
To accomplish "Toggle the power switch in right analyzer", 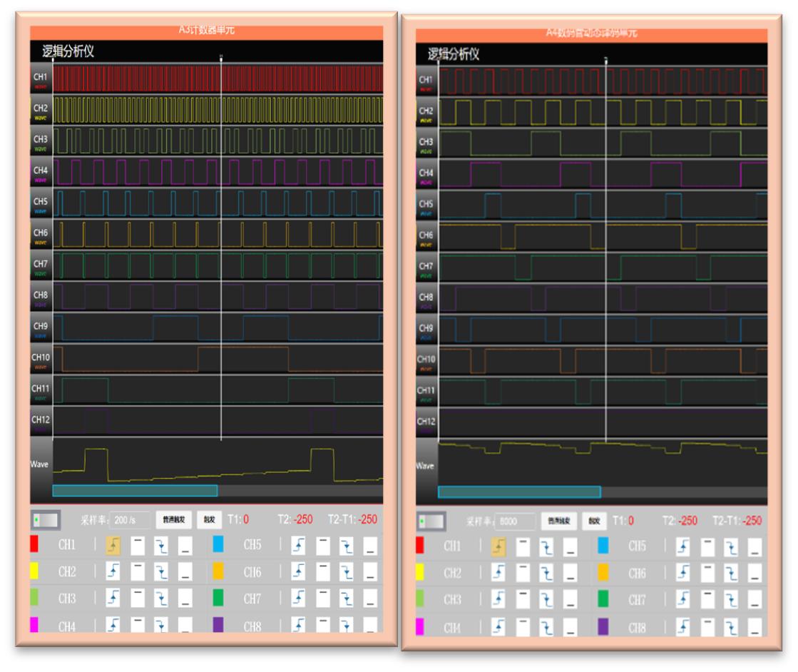I will tap(432, 521).
